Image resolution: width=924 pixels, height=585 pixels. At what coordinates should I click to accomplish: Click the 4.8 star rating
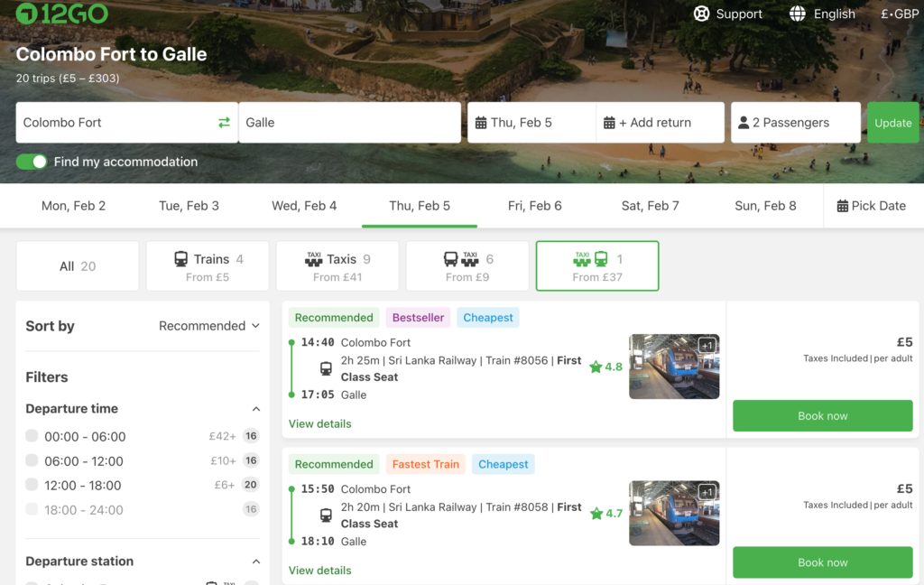(606, 367)
